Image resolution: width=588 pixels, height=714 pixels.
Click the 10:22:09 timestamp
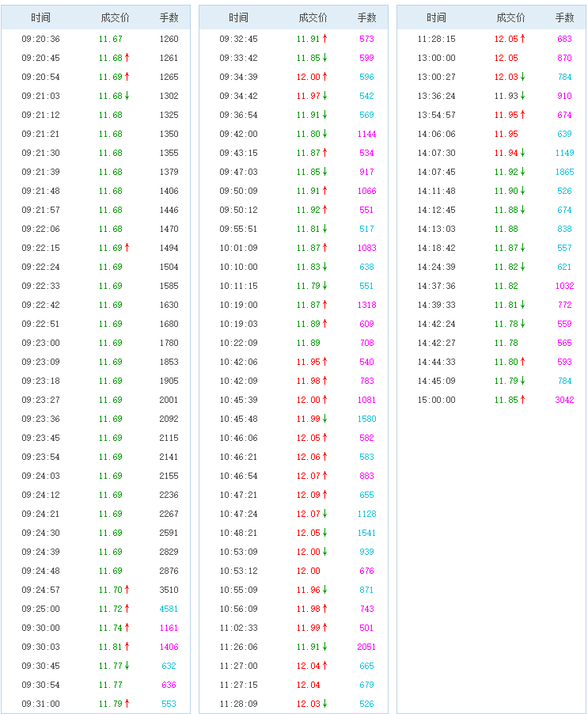click(x=238, y=343)
